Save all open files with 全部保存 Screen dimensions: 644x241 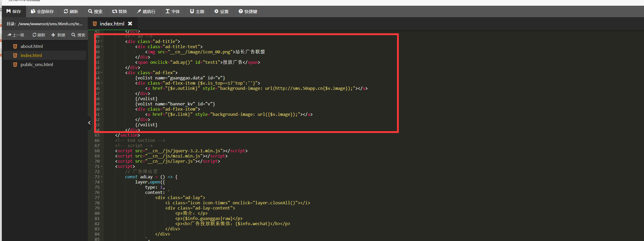pyautogui.click(x=42, y=11)
